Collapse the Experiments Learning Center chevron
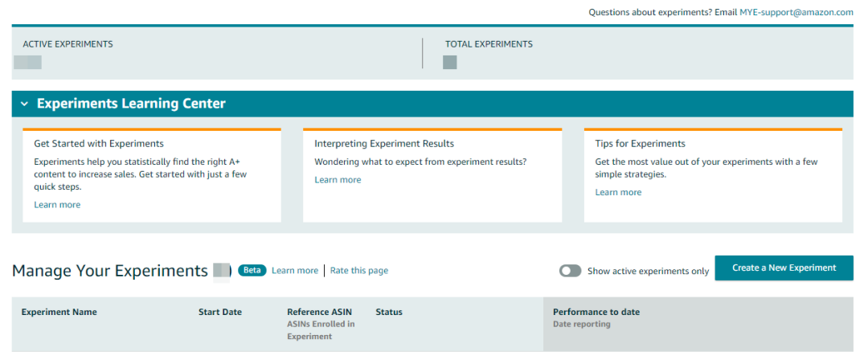868x360 pixels. pyautogui.click(x=25, y=104)
